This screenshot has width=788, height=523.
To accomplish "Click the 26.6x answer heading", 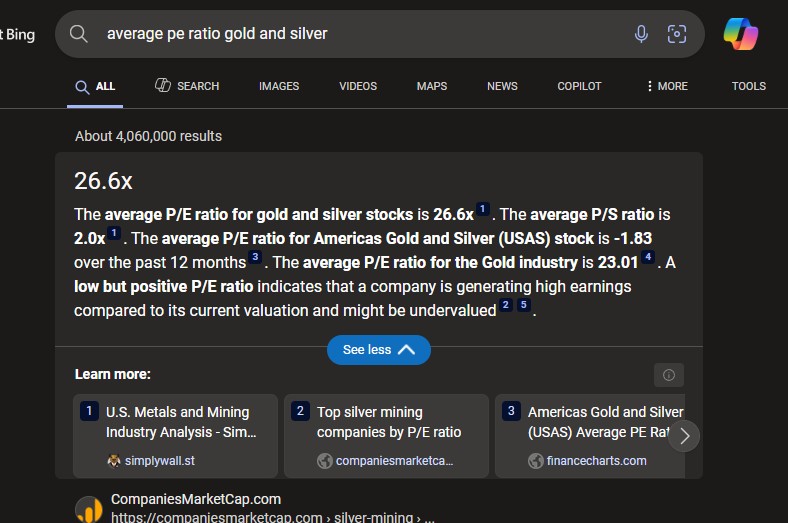I will (103, 181).
